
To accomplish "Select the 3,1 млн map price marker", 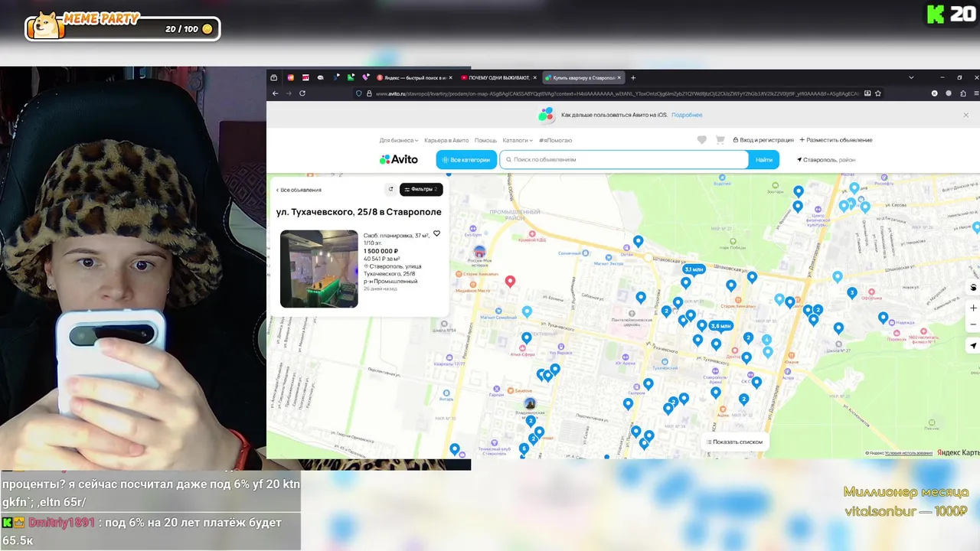I will [x=694, y=269].
